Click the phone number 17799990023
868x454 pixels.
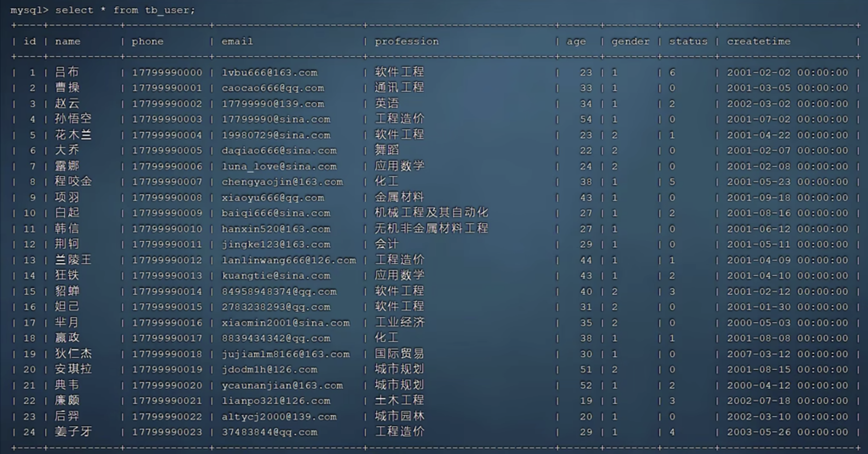click(x=167, y=432)
